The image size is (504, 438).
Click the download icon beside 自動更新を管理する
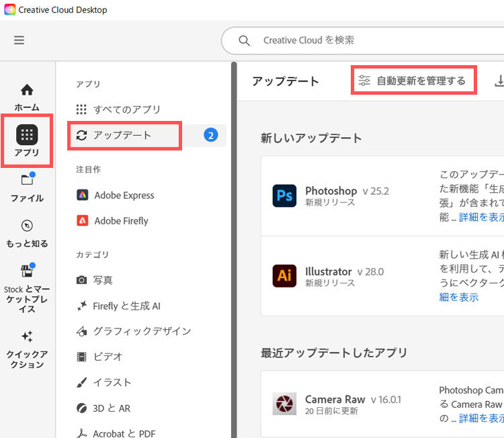coord(499,81)
